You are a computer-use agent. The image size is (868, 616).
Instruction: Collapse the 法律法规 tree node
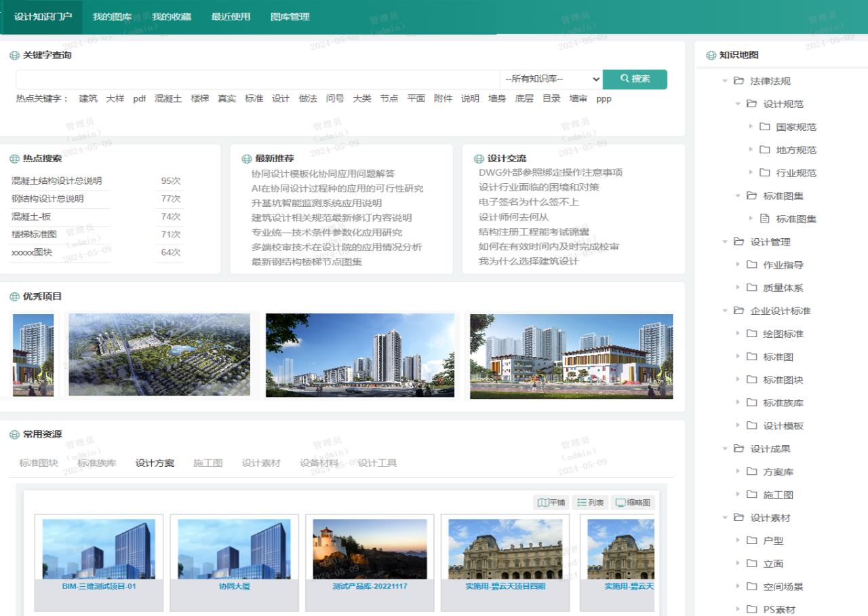(x=725, y=81)
